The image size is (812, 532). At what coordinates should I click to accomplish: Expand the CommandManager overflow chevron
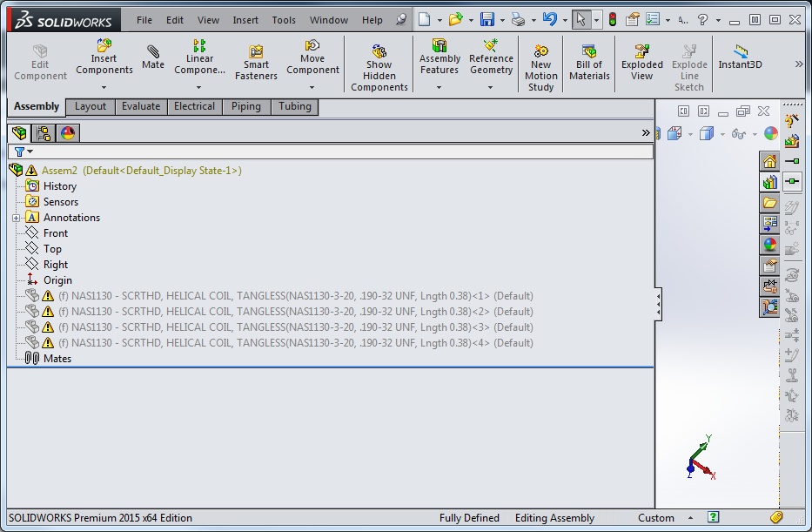pyautogui.click(x=799, y=64)
